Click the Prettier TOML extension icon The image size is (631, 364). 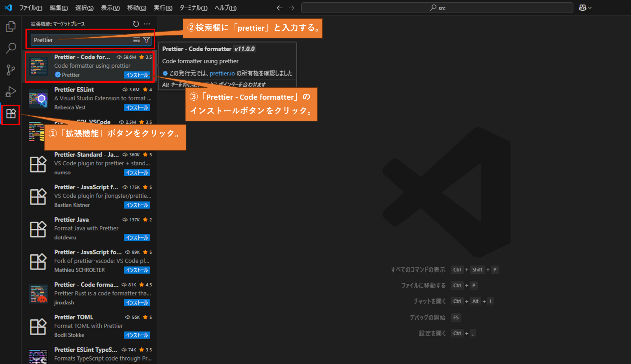[x=38, y=326]
